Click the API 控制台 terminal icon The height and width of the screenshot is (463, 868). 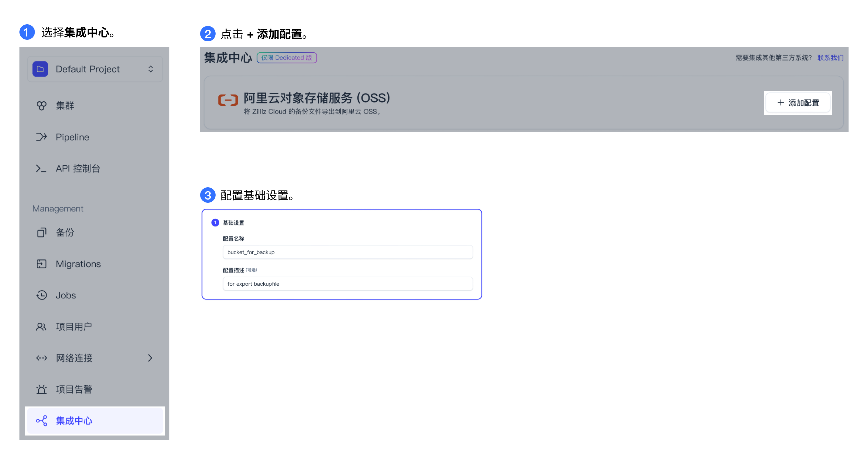coord(41,169)
